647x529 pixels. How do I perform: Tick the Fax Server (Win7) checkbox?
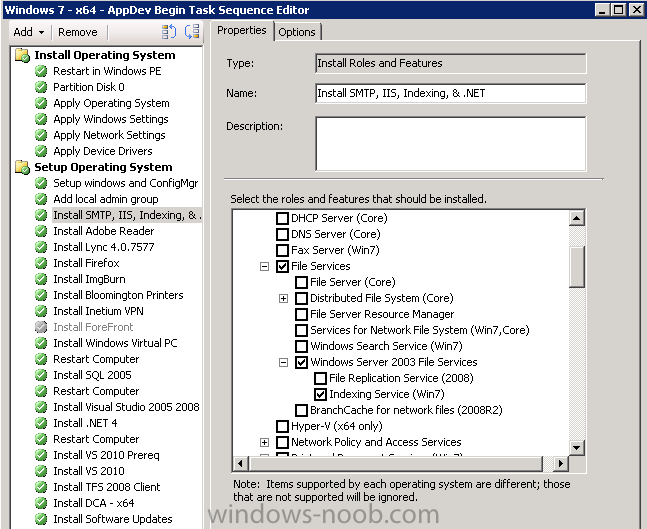(x=282, y=250)
